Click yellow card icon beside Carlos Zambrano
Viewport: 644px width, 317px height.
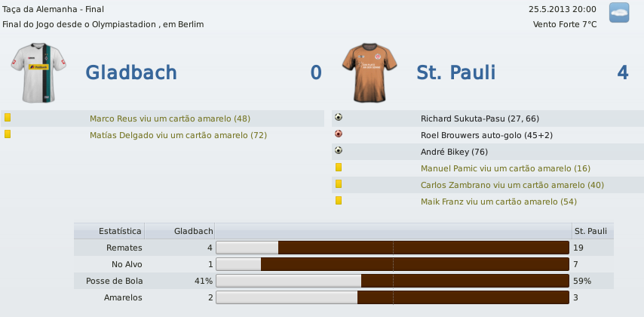(x=339, y=184)
